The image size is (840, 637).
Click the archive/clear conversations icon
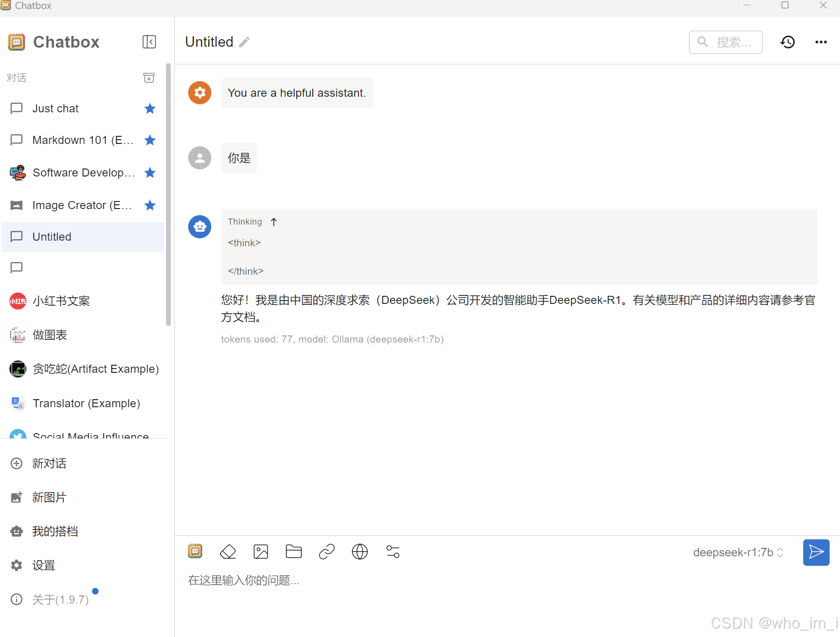coord(149,78)
